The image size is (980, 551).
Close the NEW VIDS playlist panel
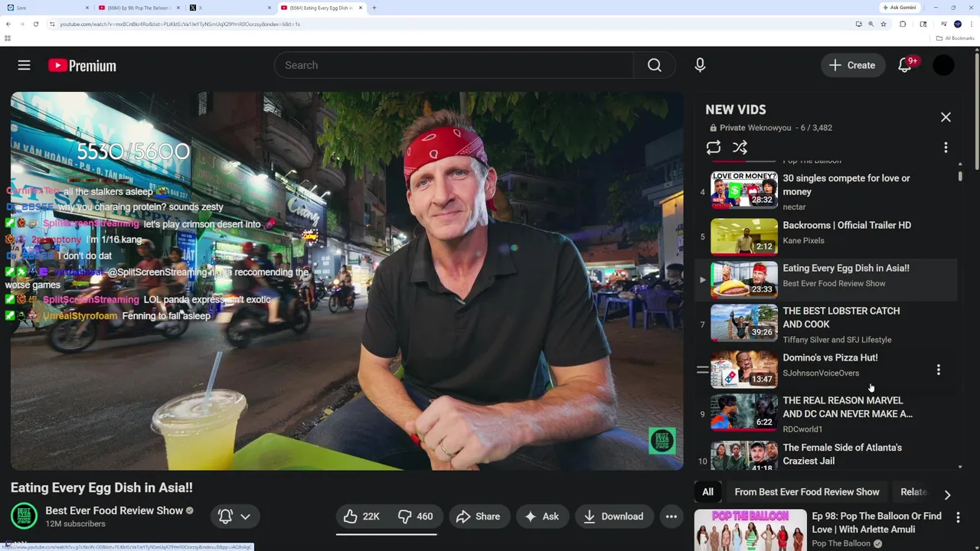(x=946, y=117)
